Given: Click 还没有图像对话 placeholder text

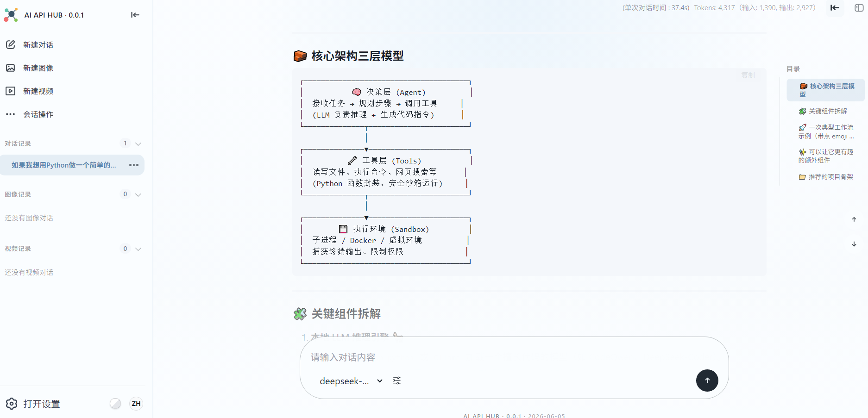Looking at the screenshot, I should tap(29, 218).
